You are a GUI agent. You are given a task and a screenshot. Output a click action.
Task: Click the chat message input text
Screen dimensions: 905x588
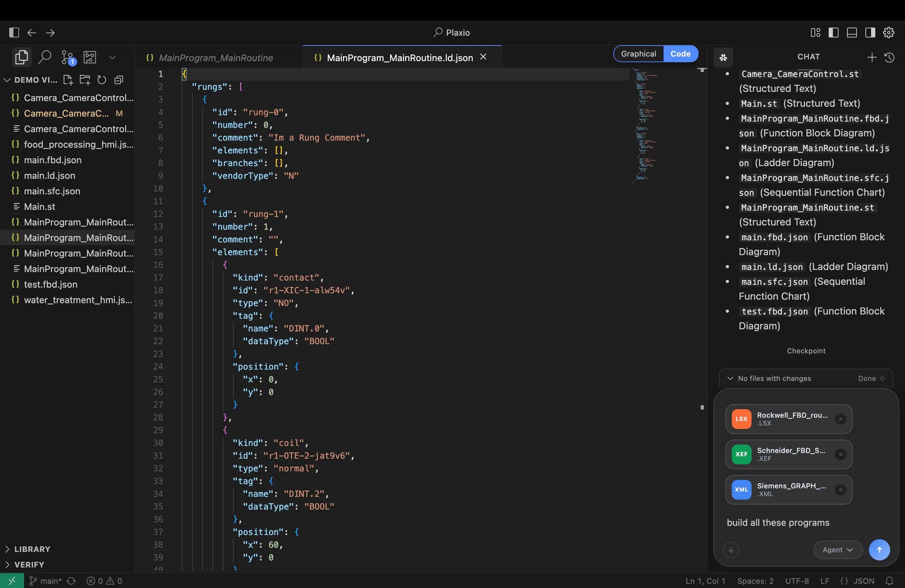[778, 523]
